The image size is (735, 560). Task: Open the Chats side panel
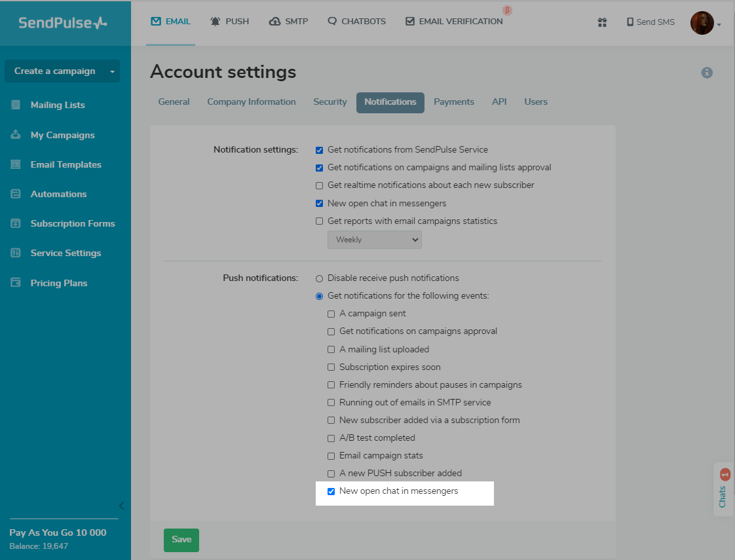click(723, 489)
